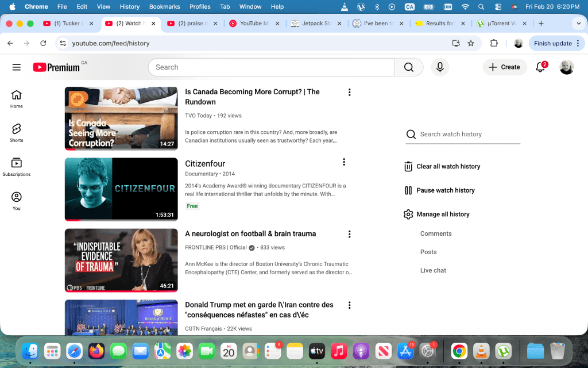Viewport: 588px width, 368px height.
Task: Open the YouTube notifications bell
Action: [x=540, y=67]
